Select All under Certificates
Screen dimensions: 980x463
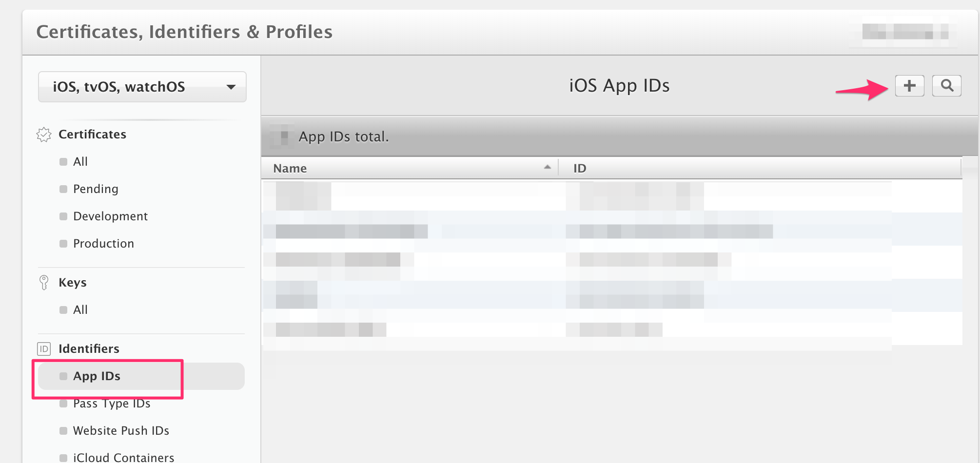coord(80,162)
